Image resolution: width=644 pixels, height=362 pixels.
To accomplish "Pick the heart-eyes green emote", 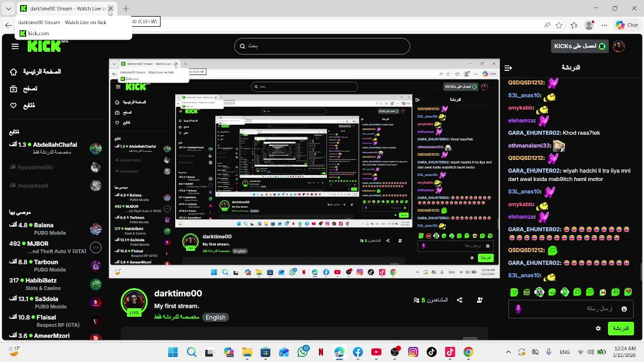I will pos(628,292).
